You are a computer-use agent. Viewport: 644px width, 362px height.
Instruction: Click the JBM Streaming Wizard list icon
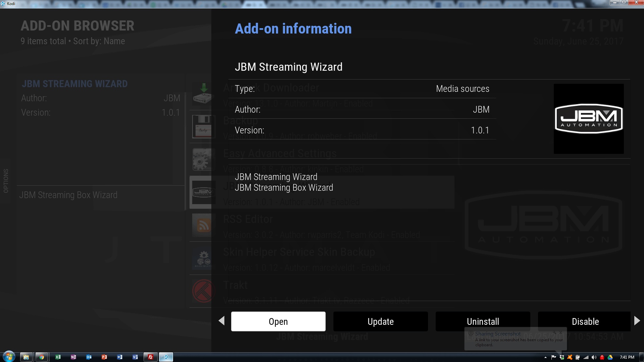(202, 192)
